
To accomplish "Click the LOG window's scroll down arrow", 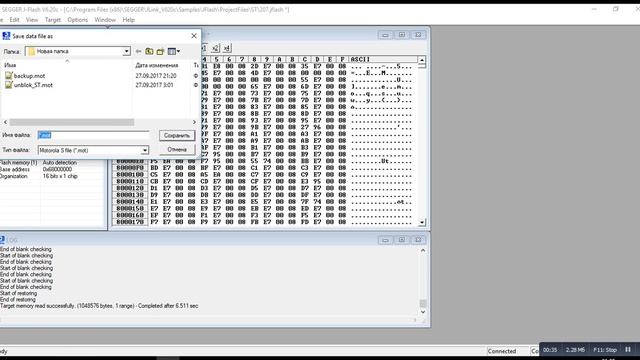I will point(423,312).
